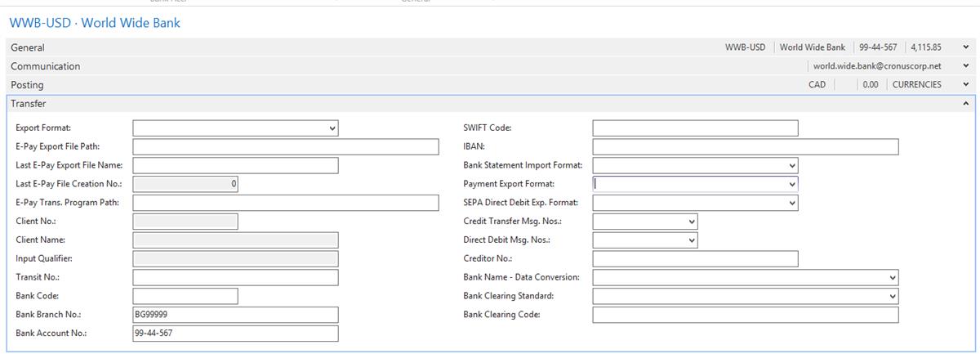Click the Bank Clearing Code field

(x=746, y=315)
